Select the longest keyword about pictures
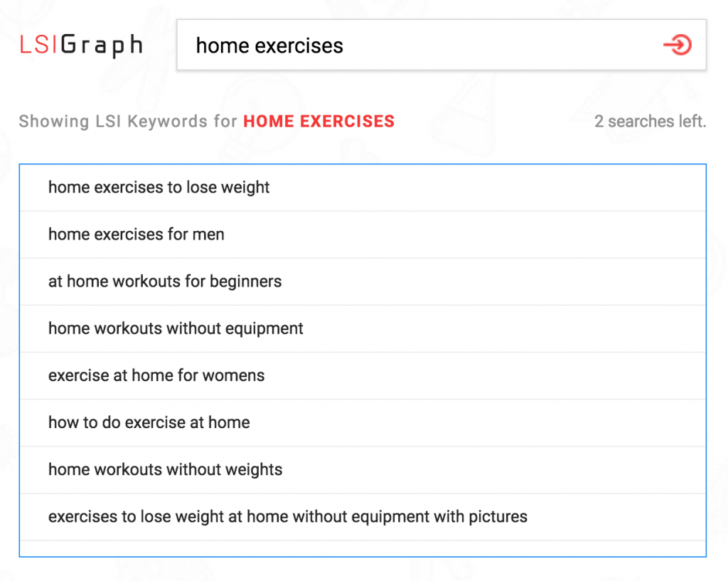Image resolution: width=728 pixels, height=581 pixels. coord(287,516)
